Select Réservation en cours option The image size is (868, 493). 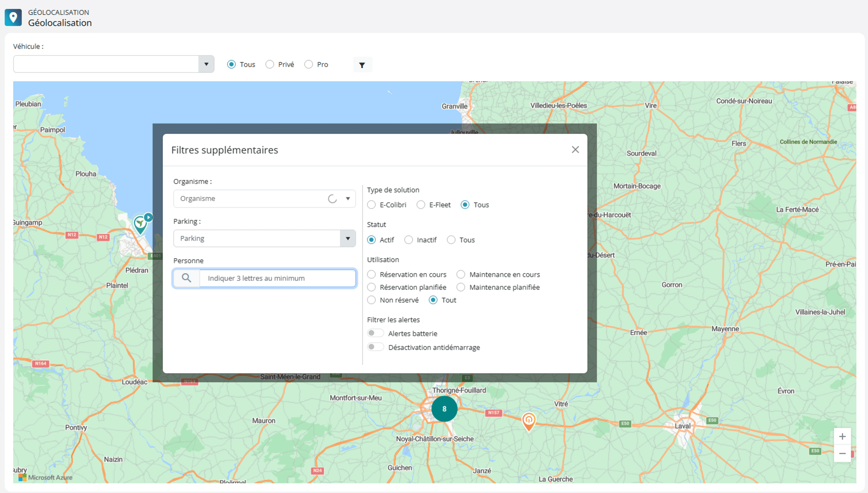pos(371,275)
